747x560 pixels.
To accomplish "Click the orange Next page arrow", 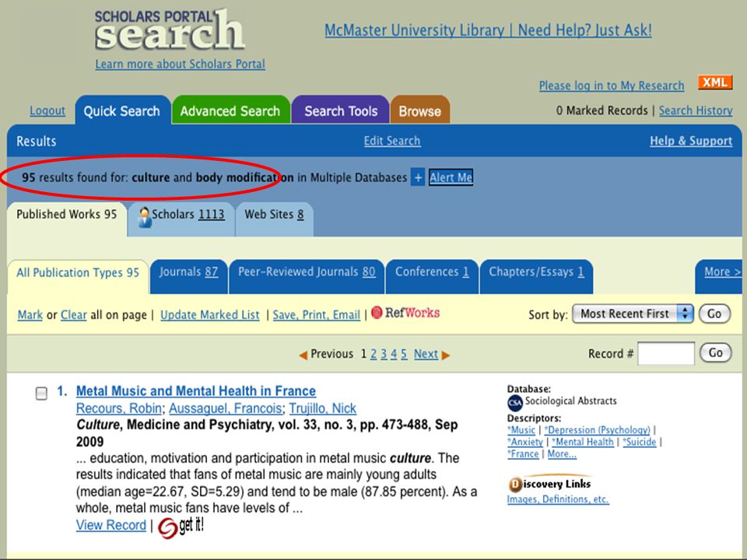I will pyautogui.click(x=446, y=355).
